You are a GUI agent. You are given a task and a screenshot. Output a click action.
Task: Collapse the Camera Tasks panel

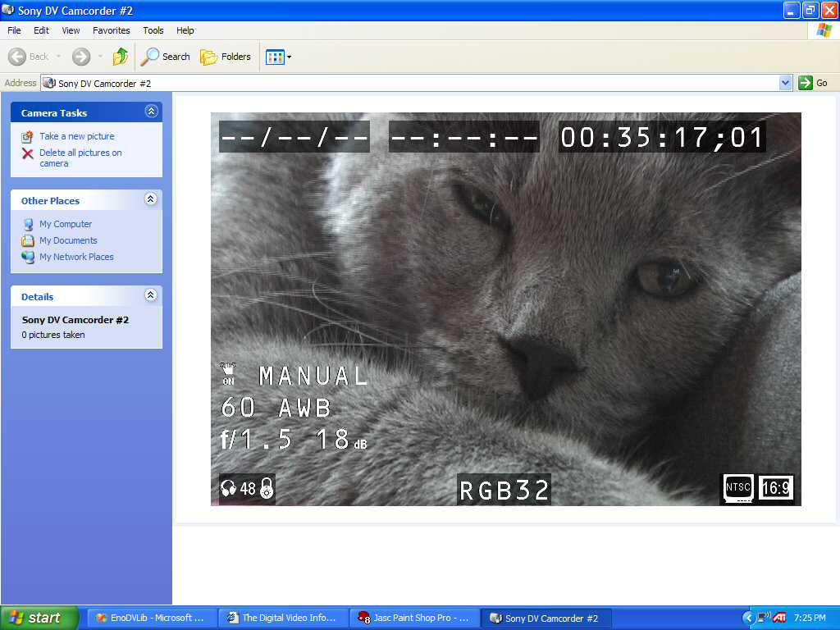[151, 112]
